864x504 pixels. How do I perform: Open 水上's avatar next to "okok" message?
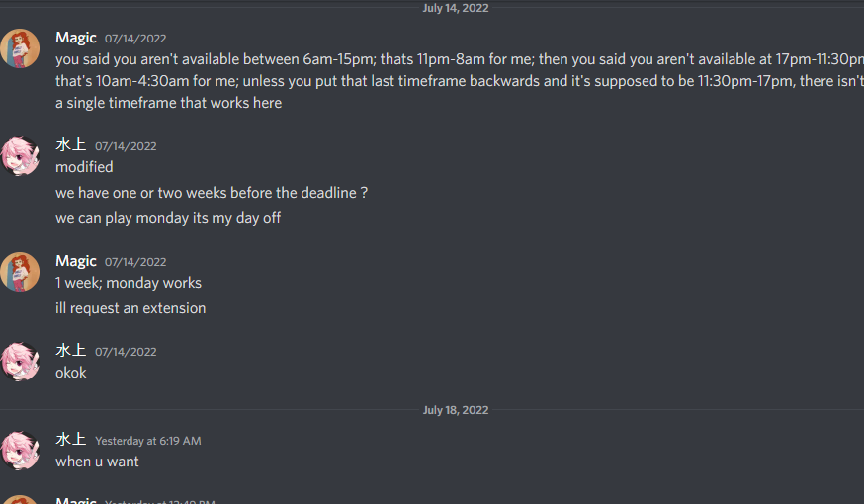tap(20, 362)
